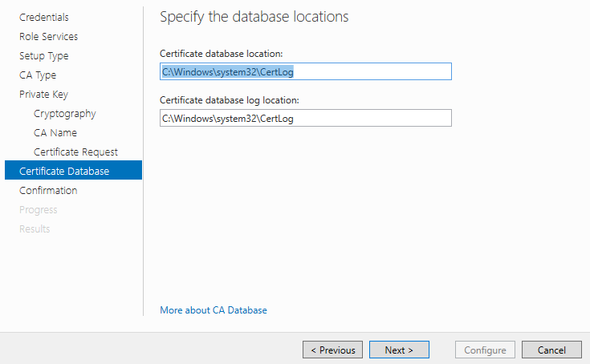This screenshot has width=590, height=364.
Task: Open the CA Type step
Action: pos(38,75)
